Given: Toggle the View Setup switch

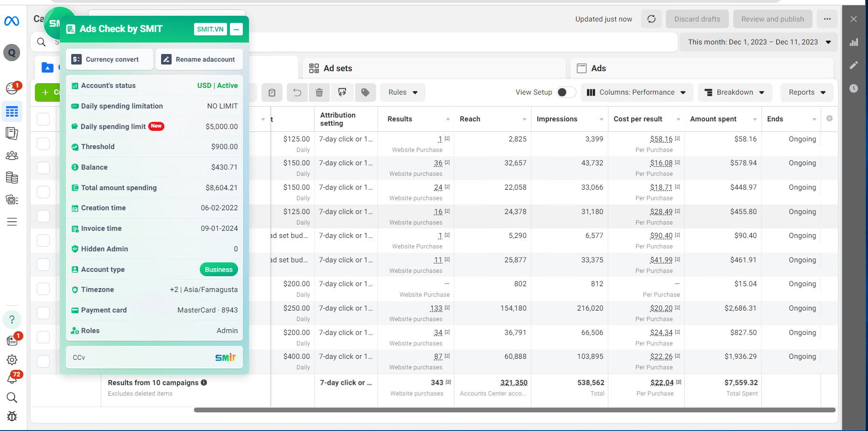Looking at the screenshot, I should click(x=566, y=92).
